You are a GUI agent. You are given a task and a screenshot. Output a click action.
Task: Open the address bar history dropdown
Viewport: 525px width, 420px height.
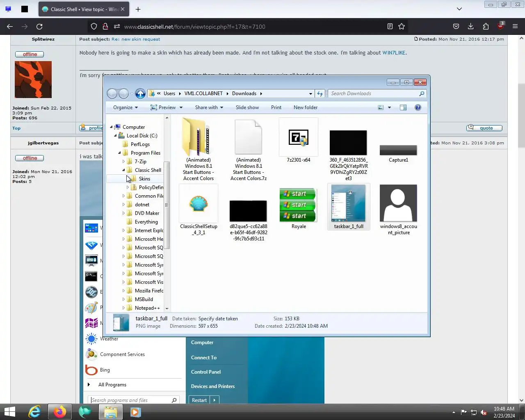310,94
